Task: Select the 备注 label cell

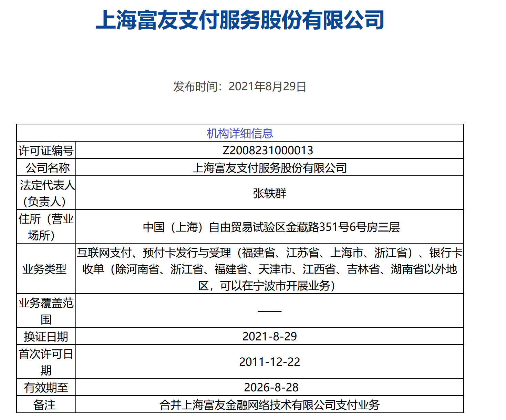Action: coord(46,404)
